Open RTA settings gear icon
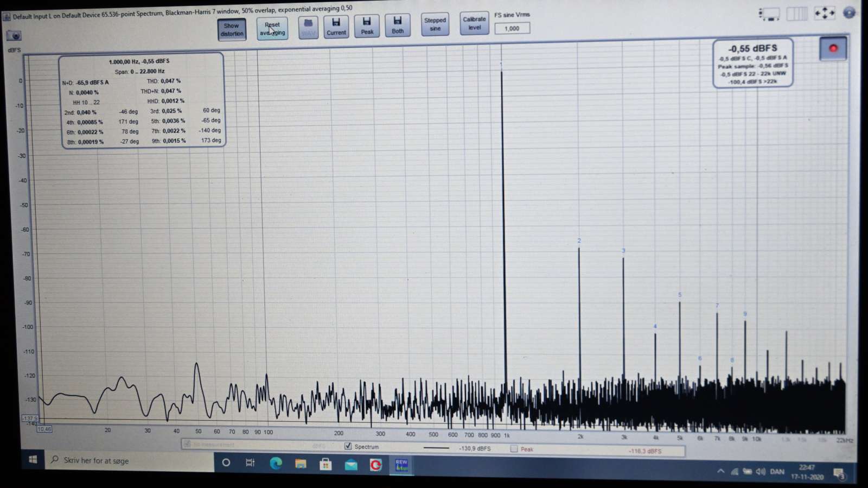Image resolution: width=868 pixels, height=488 pixels. (850, 12)
